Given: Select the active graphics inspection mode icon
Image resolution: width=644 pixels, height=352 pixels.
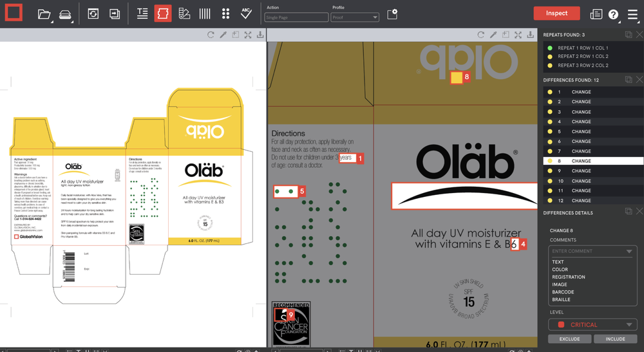Looking at the screenshot, I should (163, 14).
